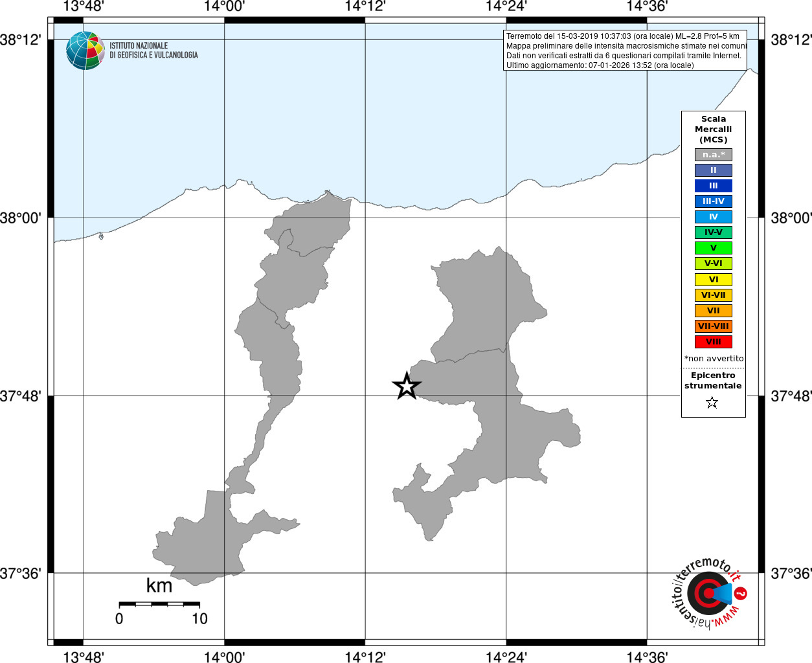The width and height of the screenshot is (812, 663).
Task: Click the bottom 14°36' longitude label
Action: click(647, 657)
